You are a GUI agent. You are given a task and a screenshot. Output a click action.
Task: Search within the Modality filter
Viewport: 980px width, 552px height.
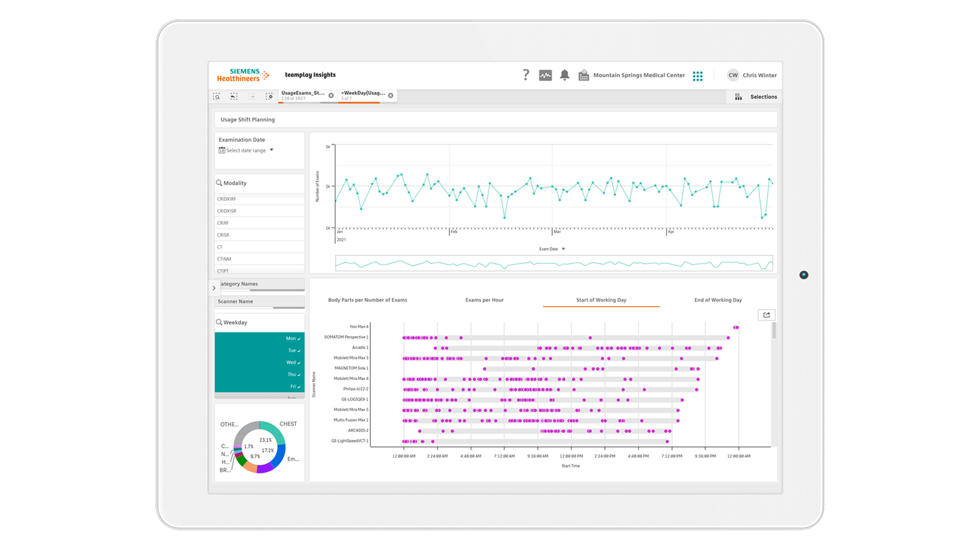[219, 183]
